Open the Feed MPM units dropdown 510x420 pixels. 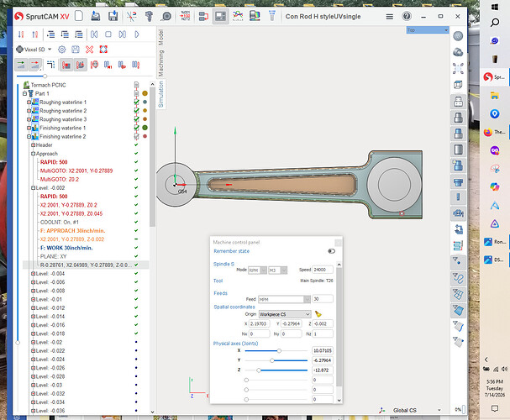tap(307, 299)
